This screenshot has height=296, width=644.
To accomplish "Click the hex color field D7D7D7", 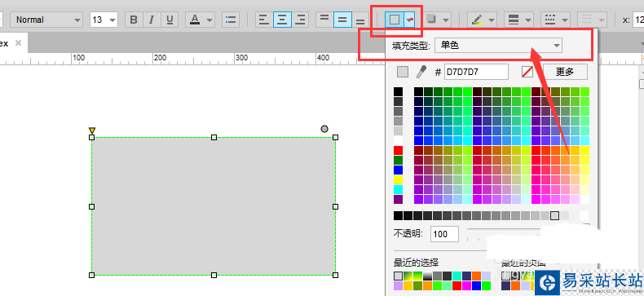I will point(476,72).
